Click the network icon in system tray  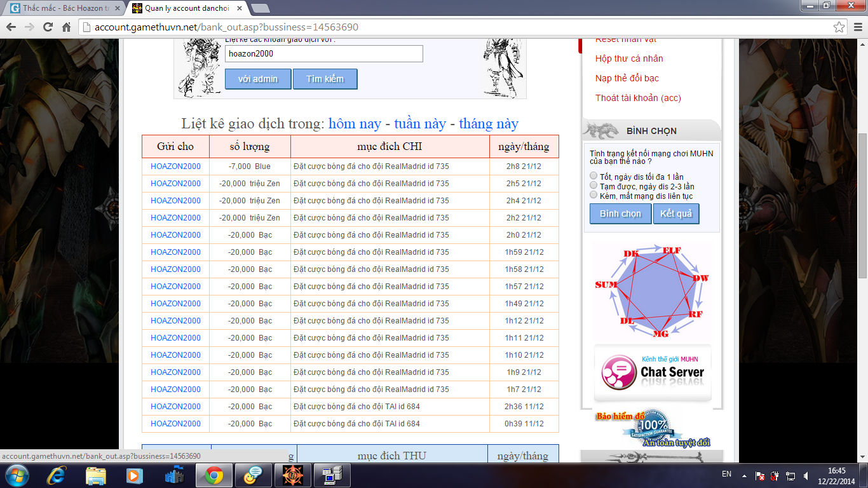tap(790, 475)
